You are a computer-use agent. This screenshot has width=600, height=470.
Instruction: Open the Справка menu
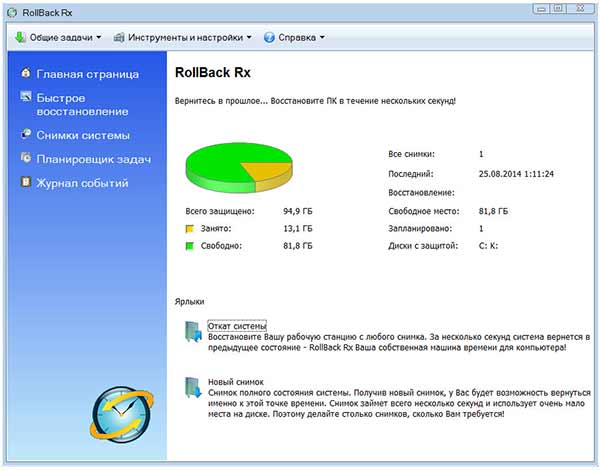(297, 38)
